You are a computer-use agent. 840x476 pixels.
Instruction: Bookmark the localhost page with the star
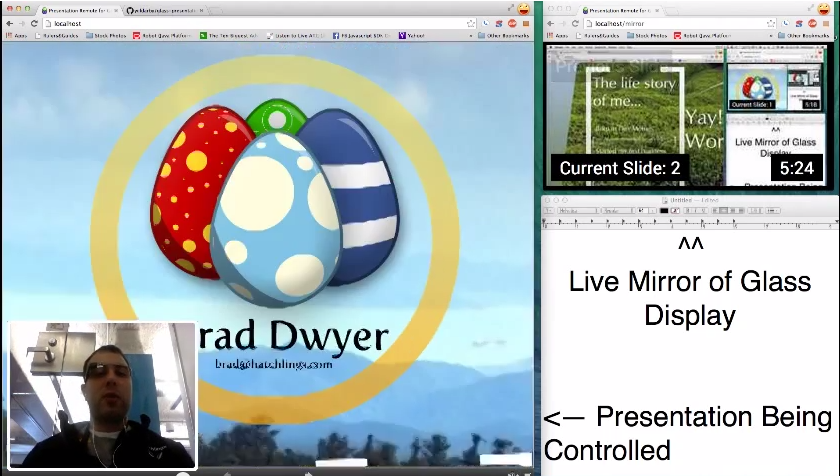coord(470,24)
